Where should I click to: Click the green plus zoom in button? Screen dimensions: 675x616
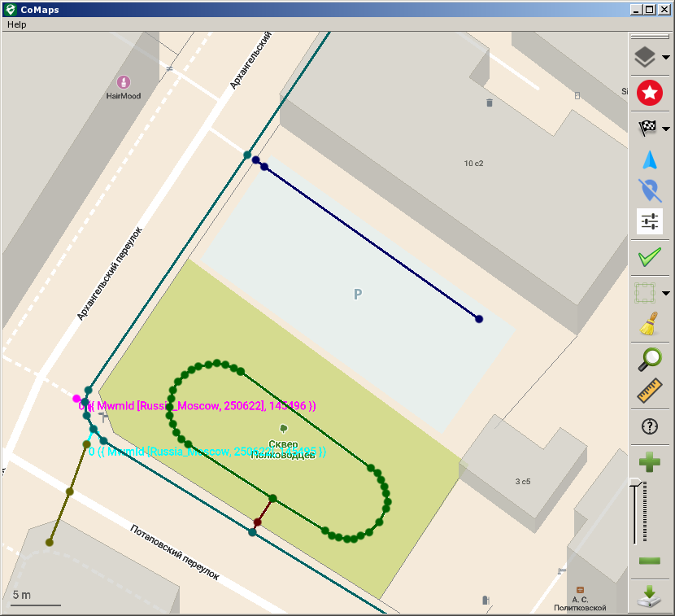[x=649, y=463]
